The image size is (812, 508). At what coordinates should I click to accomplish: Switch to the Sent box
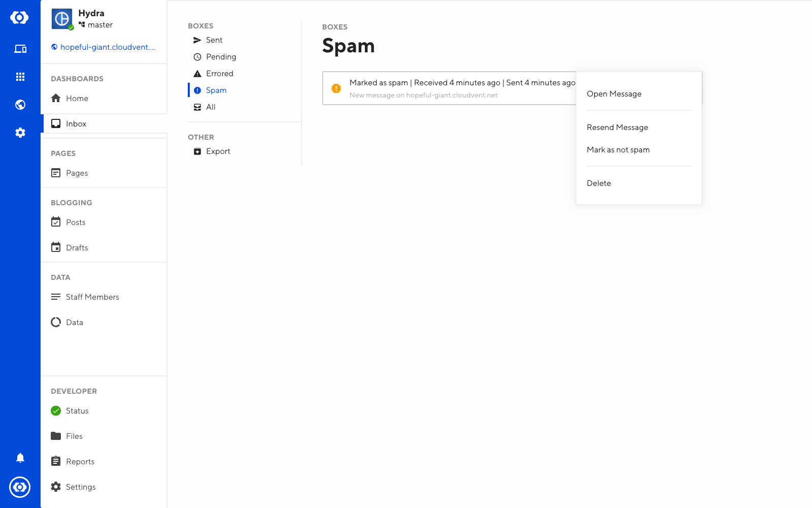click(214, 40)
